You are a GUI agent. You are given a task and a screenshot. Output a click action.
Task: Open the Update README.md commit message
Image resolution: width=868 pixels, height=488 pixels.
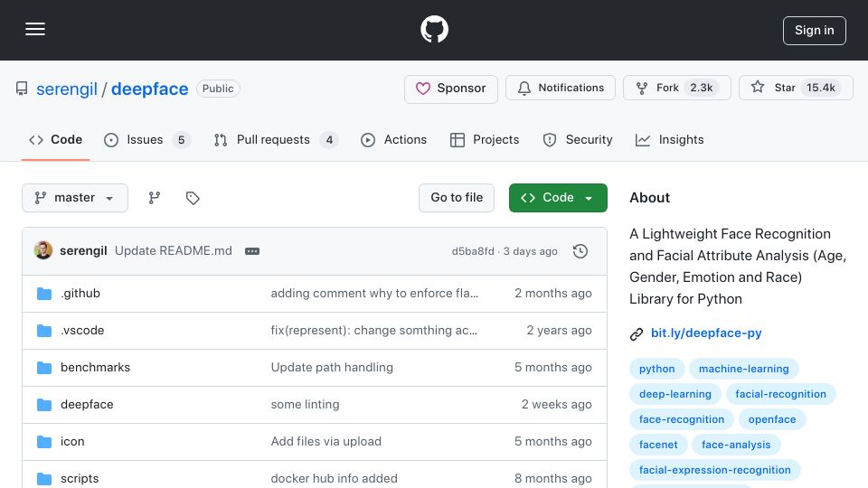tap(174, 250)
